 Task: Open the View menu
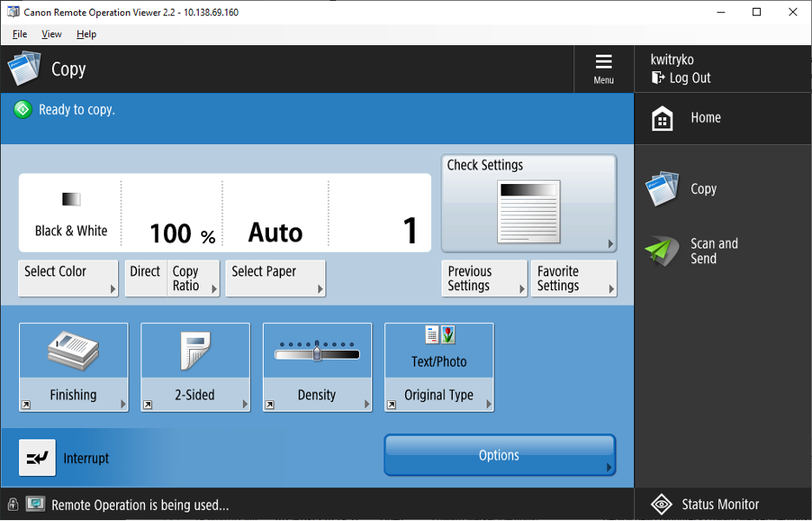point(51,34)
